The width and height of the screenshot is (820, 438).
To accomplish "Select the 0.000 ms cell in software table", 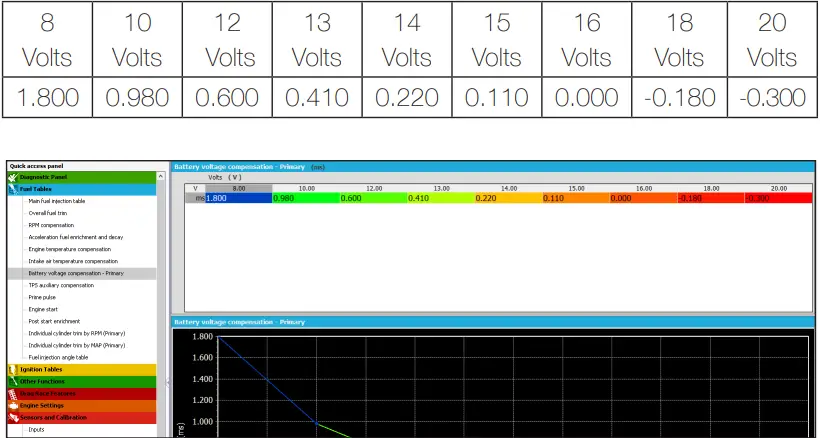I will pyautogui.click(x=643, y=199).
